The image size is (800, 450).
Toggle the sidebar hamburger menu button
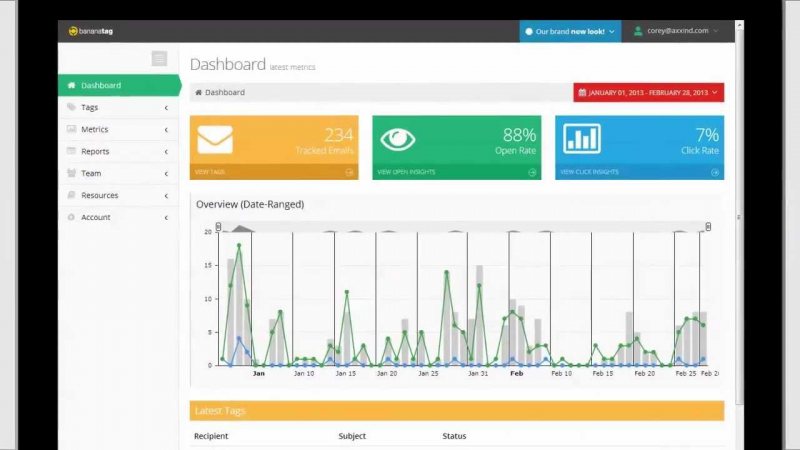(159, 59)
